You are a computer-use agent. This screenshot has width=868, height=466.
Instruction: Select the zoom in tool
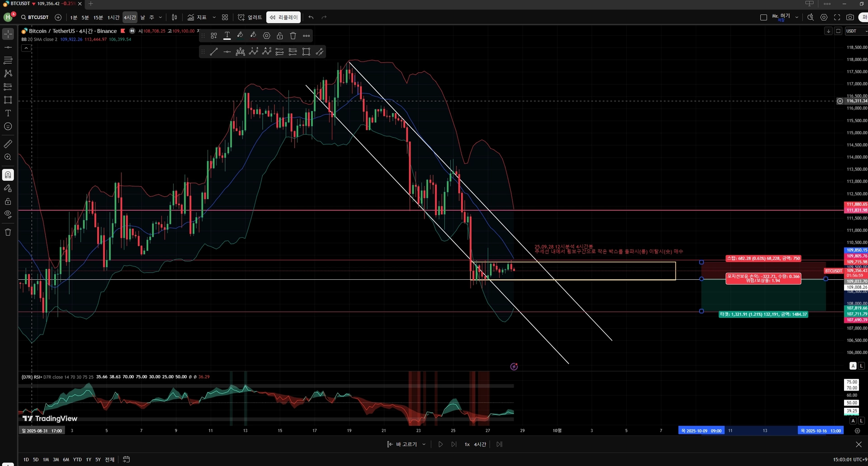8,157
